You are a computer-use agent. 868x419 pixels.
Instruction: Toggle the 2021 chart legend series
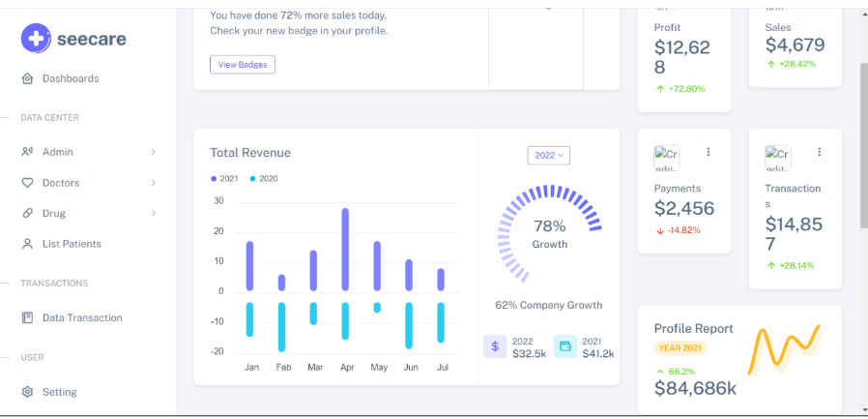coord(224,179)
